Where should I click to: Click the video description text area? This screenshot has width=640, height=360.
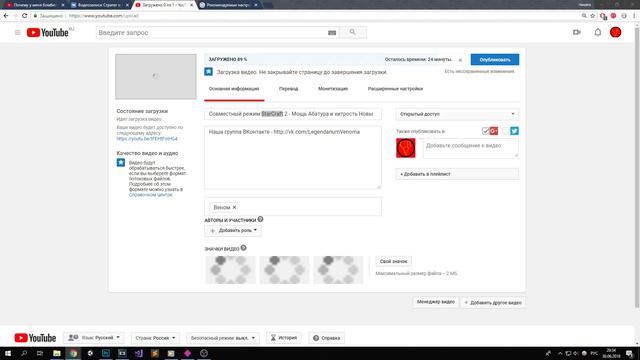tap(293, 158)
